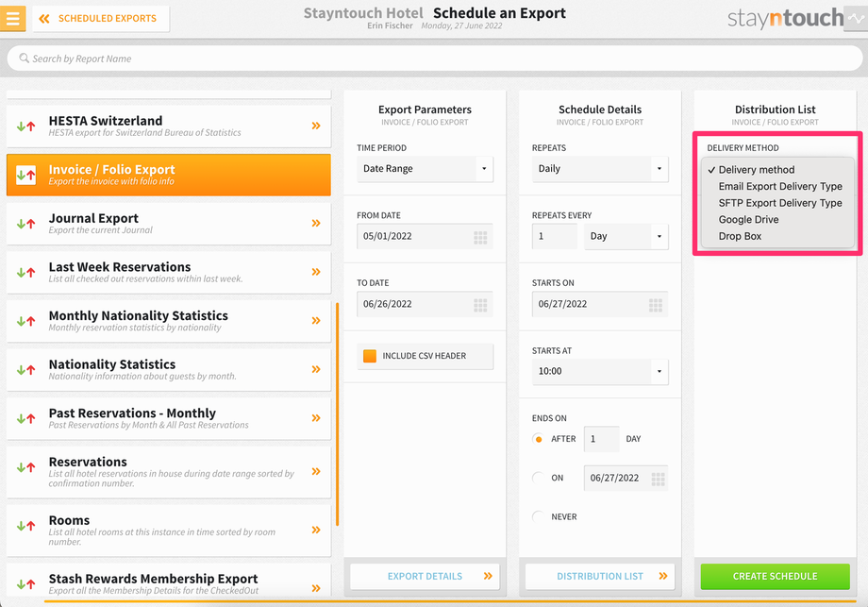The height and width of the screenshot is (607, 868).
Task: Click Stash Rewards Membership arrows icon
Action: 26,583
